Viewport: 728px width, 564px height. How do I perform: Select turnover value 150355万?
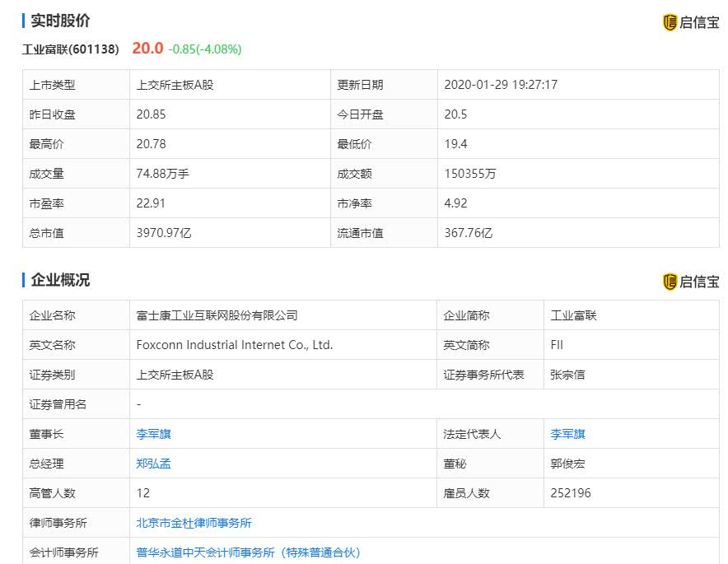(x=470, y=174)
